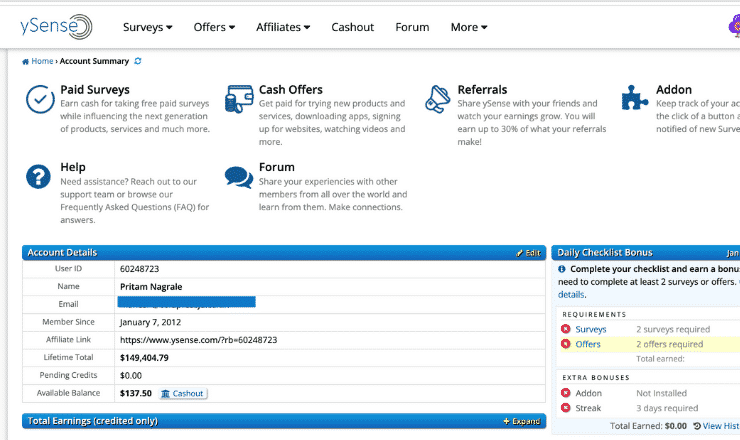Click the bank icon on Cashout button
This screenshot has width=740, height=440.
click(165, 394)
